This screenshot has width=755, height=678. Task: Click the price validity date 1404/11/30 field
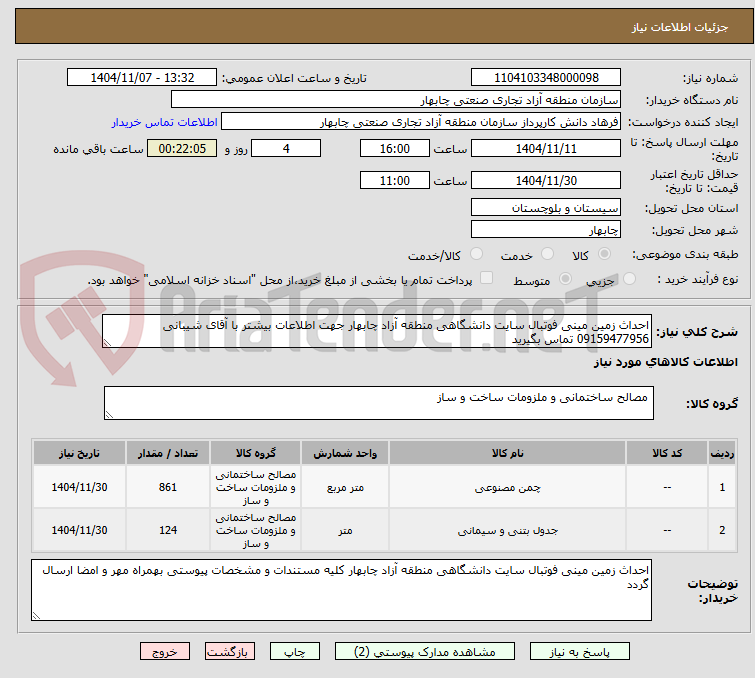546,181
